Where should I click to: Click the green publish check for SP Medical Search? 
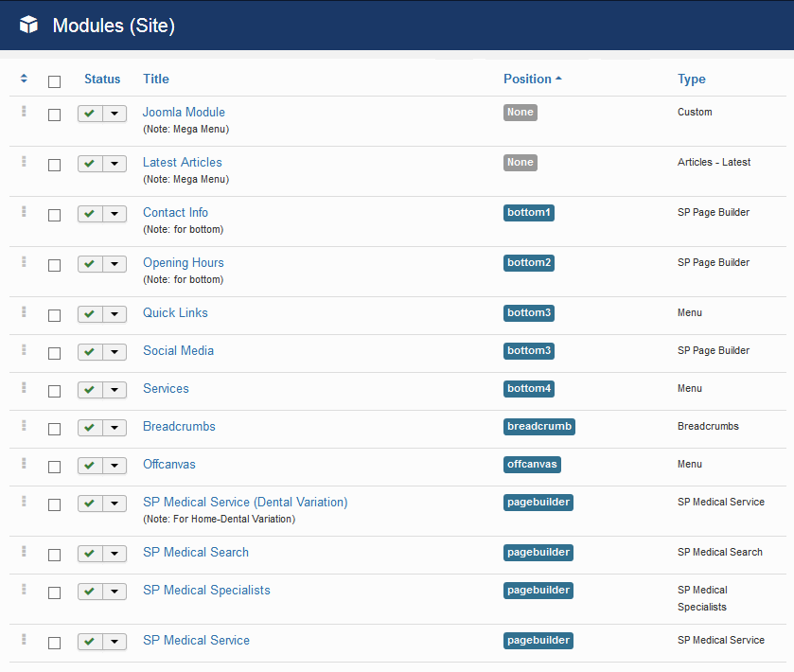pos(90,554)
